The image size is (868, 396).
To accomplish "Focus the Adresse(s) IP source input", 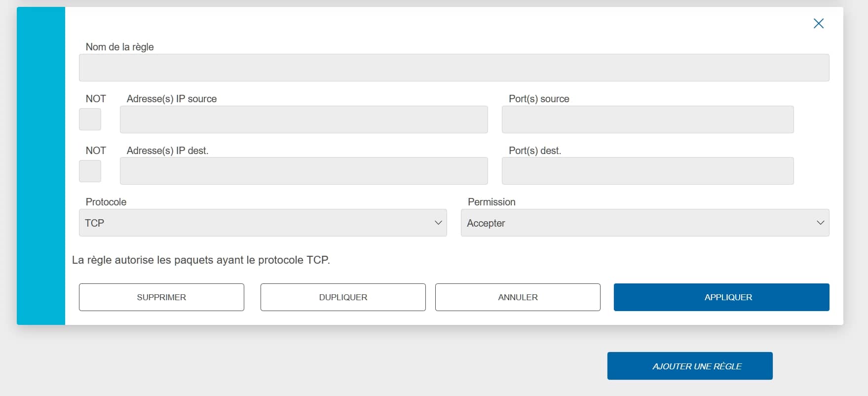I will (x=303, y=119).
